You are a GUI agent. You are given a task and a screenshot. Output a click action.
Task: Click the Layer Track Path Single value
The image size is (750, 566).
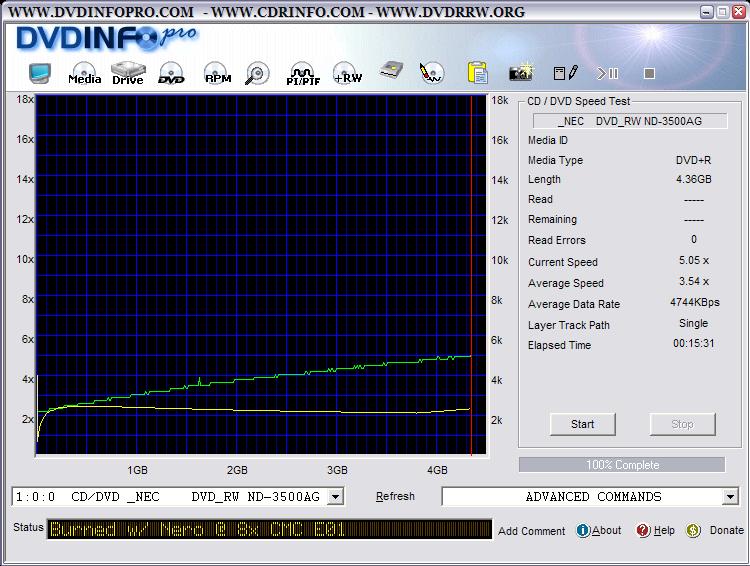click(694, 323)
